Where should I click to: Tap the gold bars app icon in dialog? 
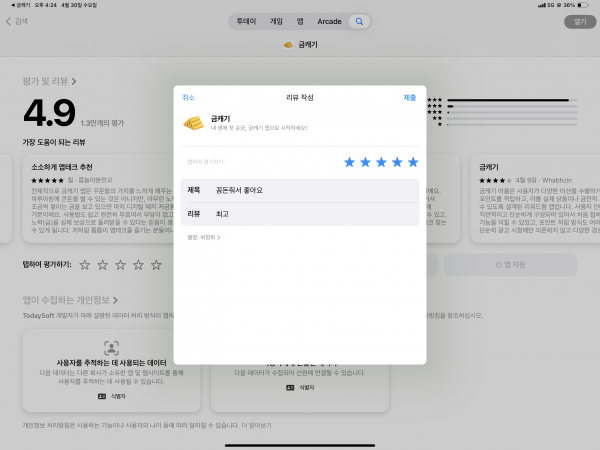(194, 123)
